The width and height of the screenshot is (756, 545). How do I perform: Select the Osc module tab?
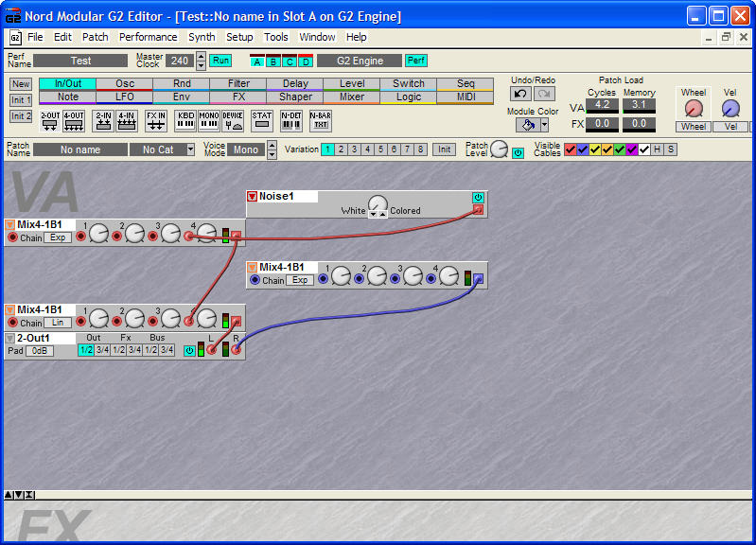tap(125, 84)
